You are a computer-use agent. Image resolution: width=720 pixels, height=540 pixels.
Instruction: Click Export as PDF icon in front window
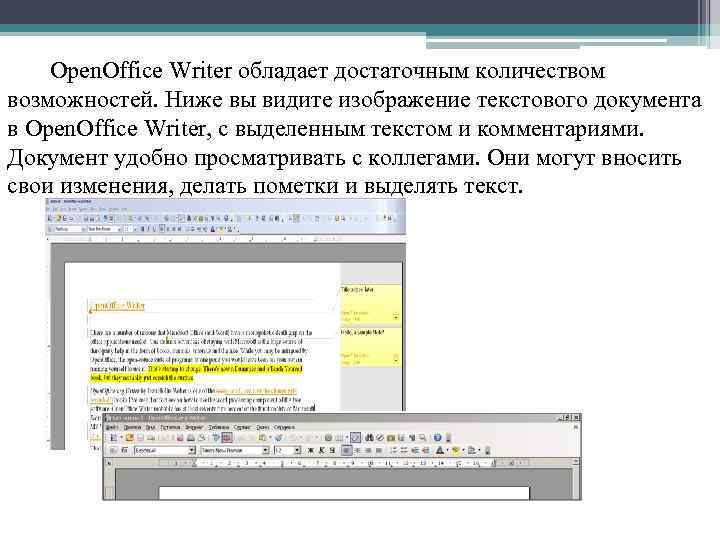[x=180, y=438]
